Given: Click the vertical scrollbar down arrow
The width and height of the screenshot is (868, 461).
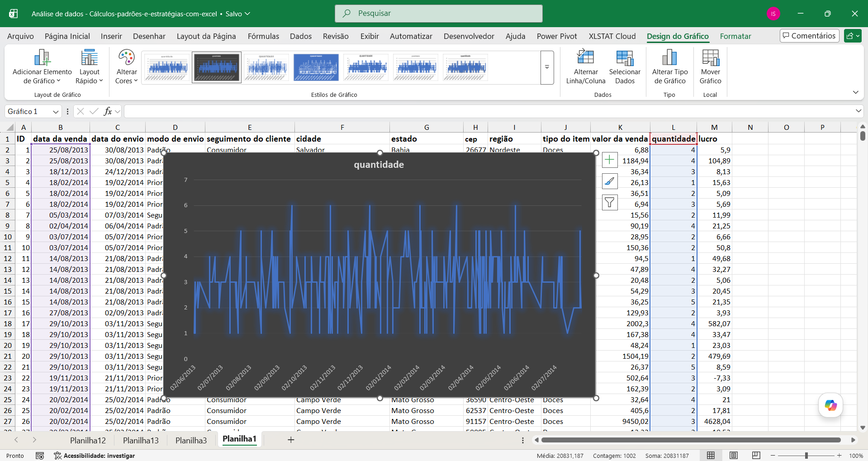Looking at the screenshot, I should click(863, 428).
